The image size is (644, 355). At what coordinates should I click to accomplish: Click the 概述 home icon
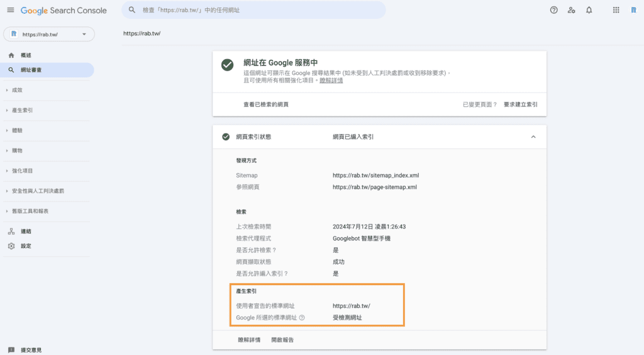click(x=11, y=55)
